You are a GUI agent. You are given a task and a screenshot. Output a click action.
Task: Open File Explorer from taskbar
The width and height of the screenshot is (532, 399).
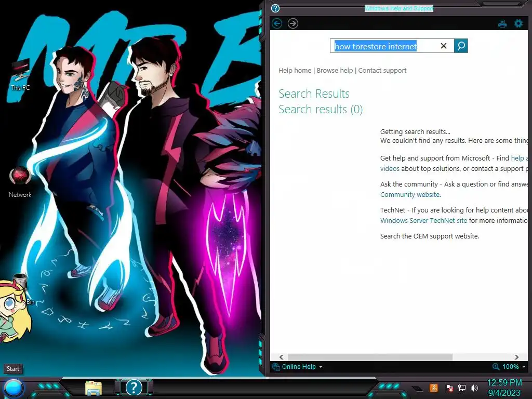coord(94,388)
